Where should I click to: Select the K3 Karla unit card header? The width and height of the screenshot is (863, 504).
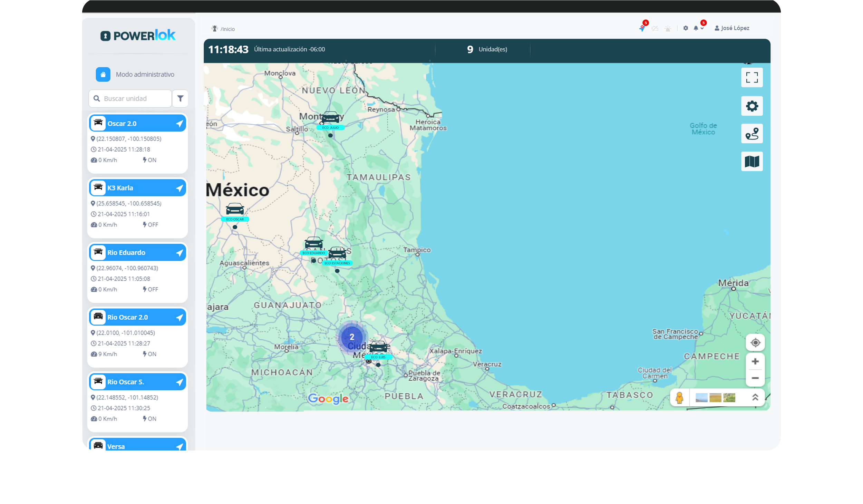click(x=138, y=188)
